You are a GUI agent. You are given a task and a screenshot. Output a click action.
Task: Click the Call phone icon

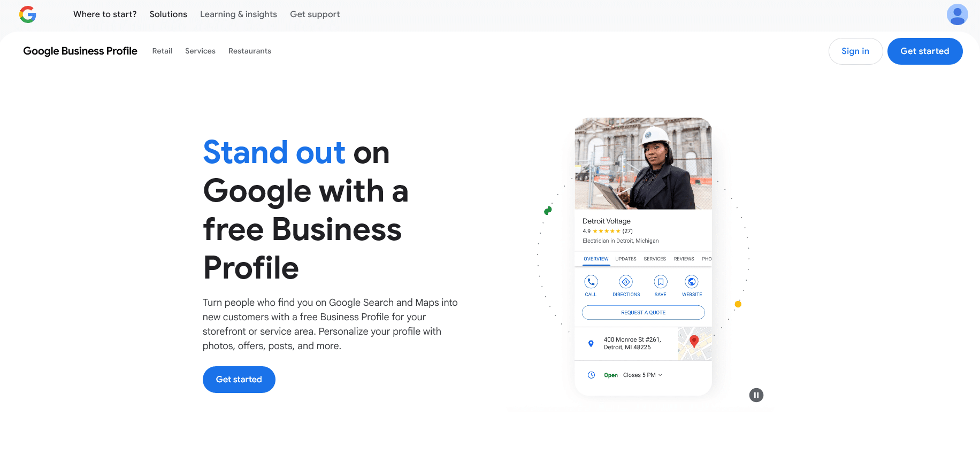591,282
